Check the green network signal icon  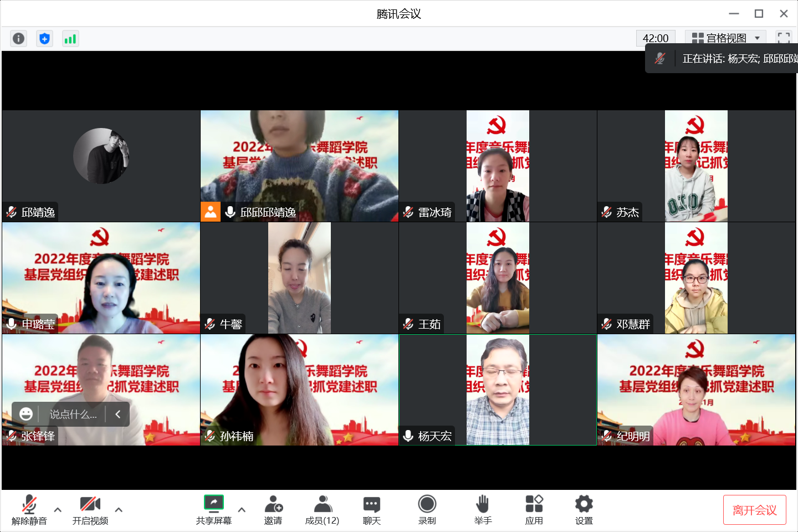pyautogui.click(x=70, y=38)
